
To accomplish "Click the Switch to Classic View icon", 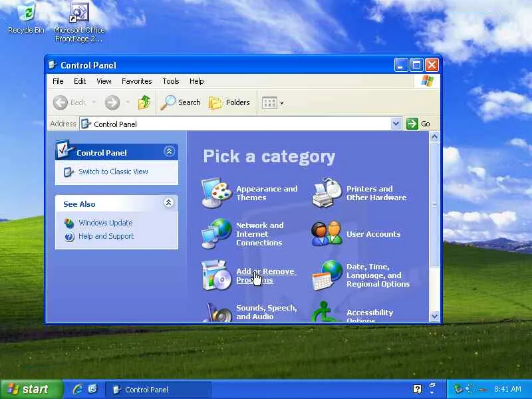I will point(69,172).
